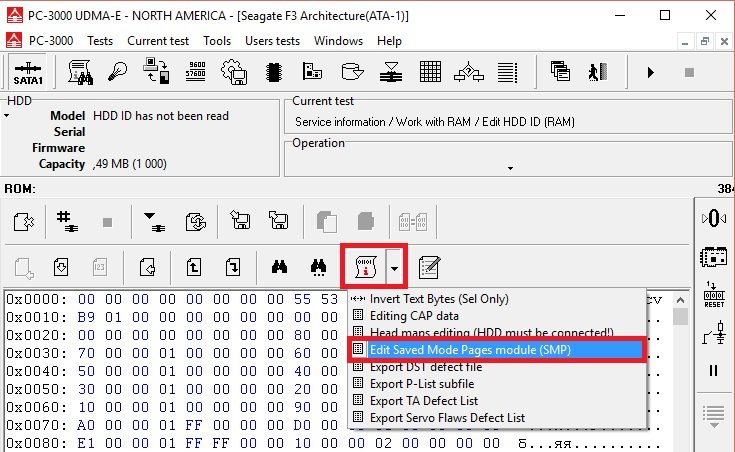
Task: Choose Editing CAP data
Action: point(414,316)
